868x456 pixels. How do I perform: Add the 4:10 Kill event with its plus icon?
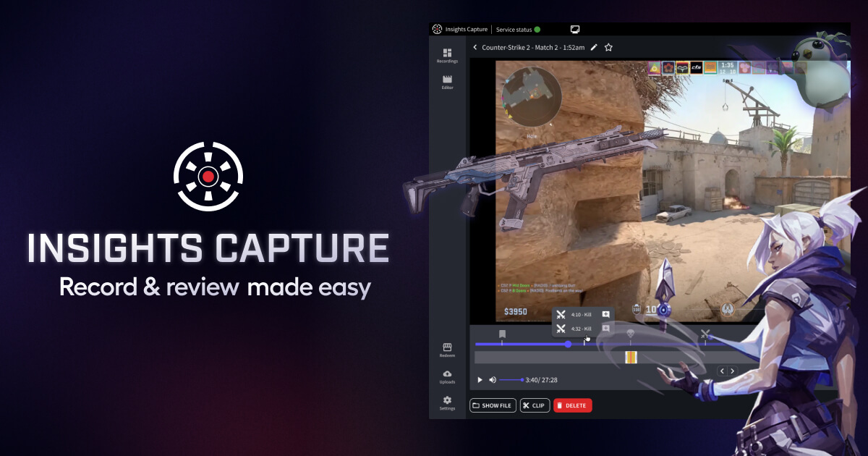605,315
